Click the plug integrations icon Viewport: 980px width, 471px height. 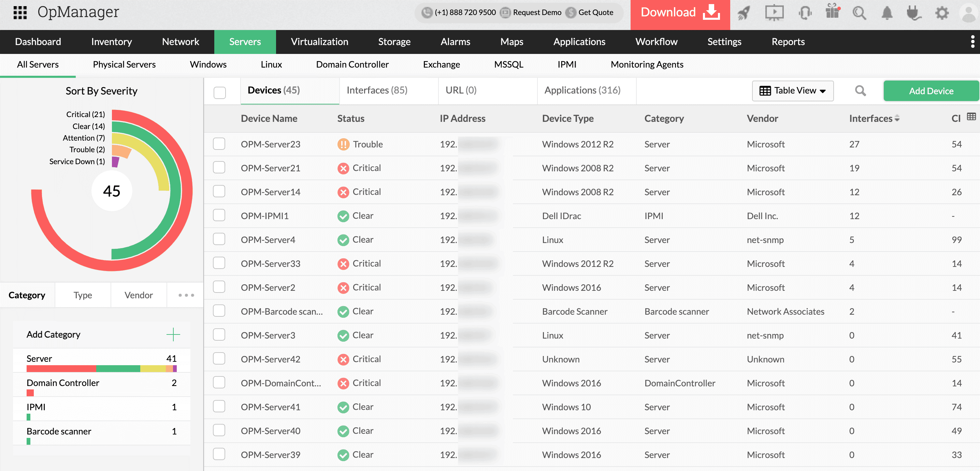[914, 13]
